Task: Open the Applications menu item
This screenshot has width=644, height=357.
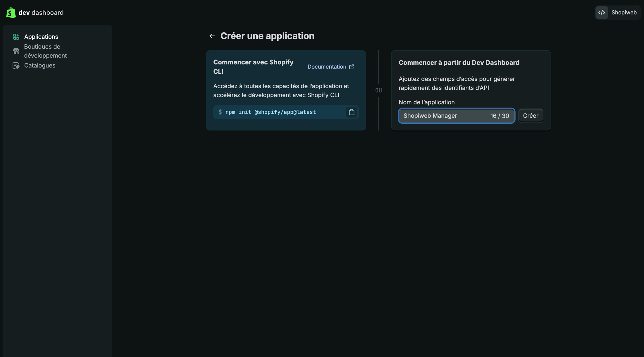Action: click(x=41, y=37)
